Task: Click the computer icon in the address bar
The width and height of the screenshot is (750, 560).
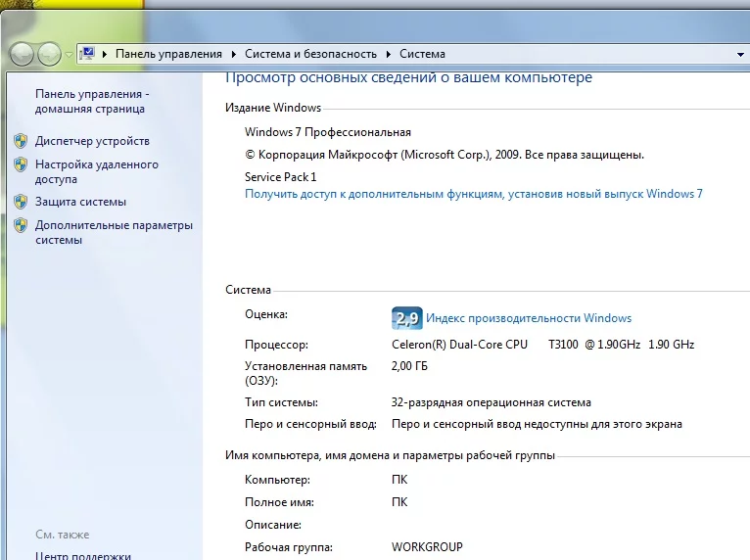Action: 87,54
